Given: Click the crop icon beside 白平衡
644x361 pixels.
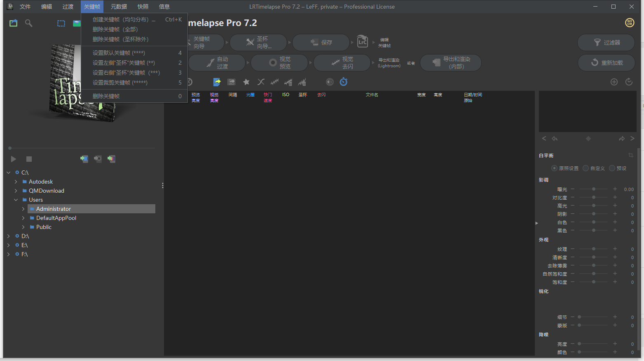Looking at the screenshot, I should tap(631, 155).
